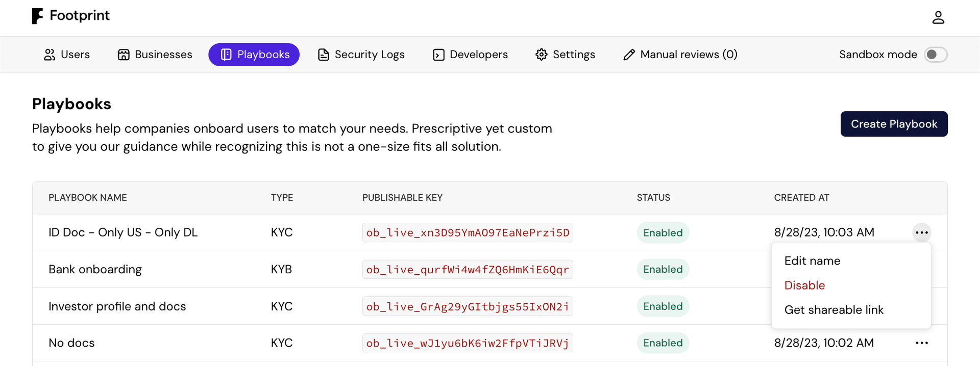Click the Manual reviews pencil icon

[629, 55]
